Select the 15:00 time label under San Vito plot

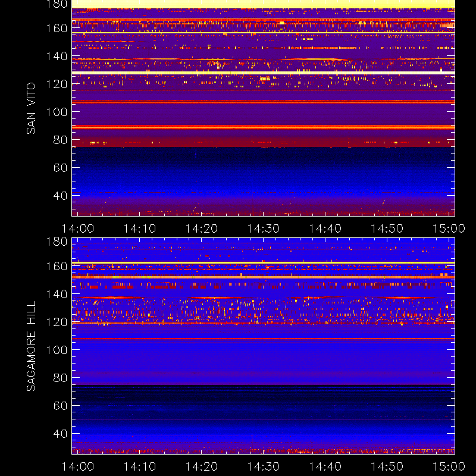click(449, 228)
